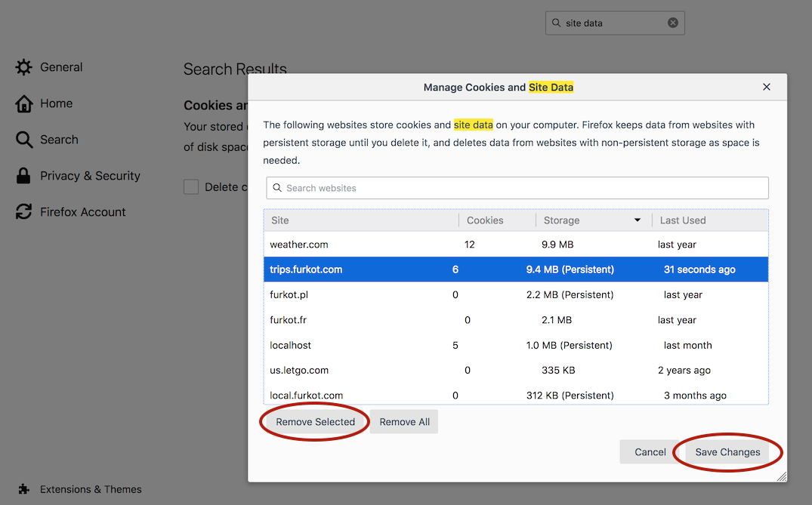The width and height of the screenshot is (812, 505).
Task: Click the Privacy & Security lock icon
Action: 24,176
